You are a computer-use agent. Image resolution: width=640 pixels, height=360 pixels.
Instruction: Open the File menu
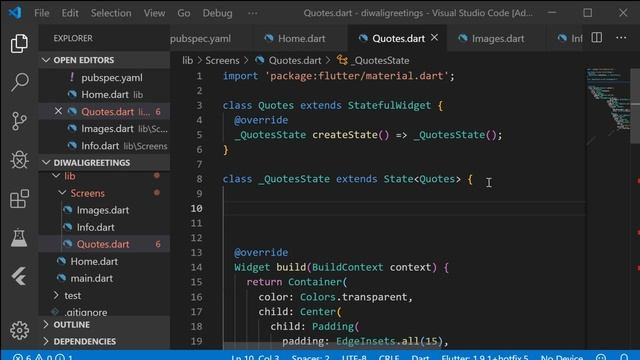click(42, 13)
